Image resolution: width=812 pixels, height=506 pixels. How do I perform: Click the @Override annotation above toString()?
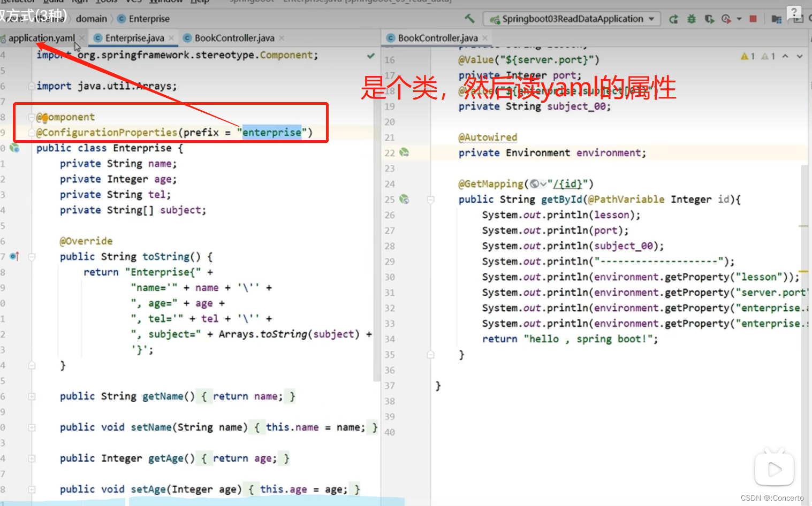tap(86, 241)
